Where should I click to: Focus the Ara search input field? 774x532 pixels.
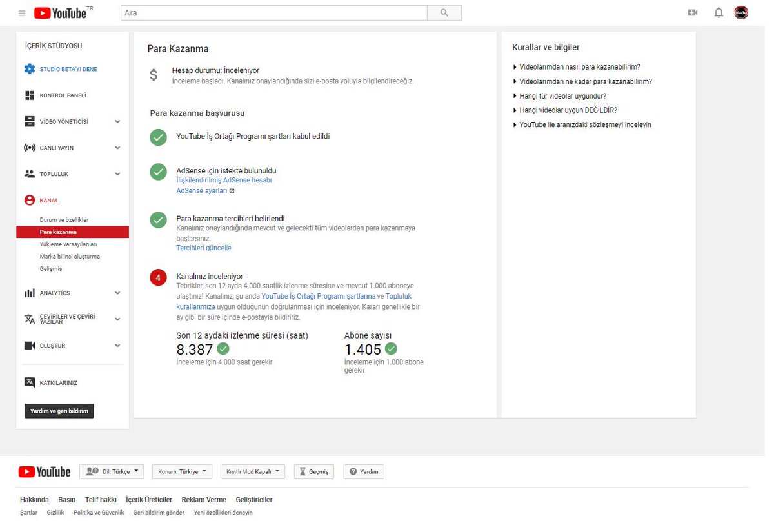tap(274, 13)
